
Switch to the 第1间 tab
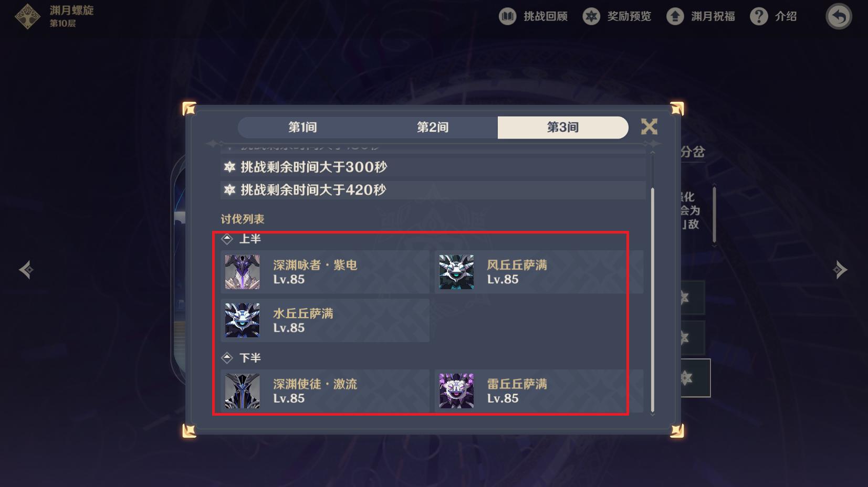pos(302,128)
